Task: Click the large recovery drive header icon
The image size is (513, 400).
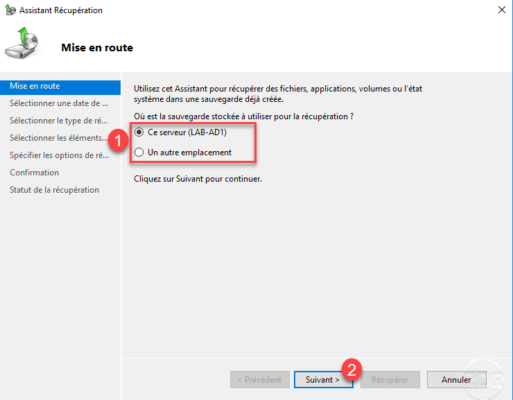Action: (22, 43)
